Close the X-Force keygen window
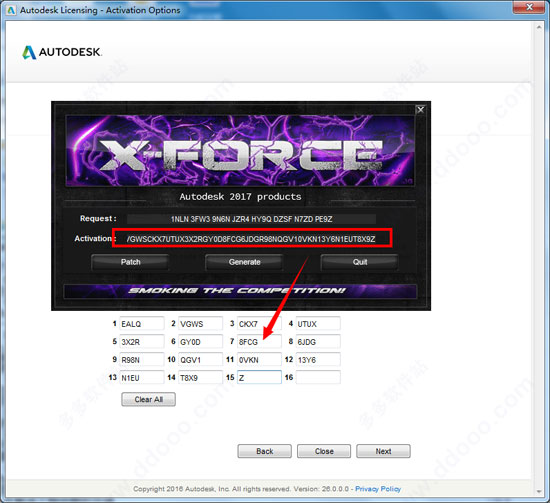Viewport: 550px width, 503px height. (420, 110)
